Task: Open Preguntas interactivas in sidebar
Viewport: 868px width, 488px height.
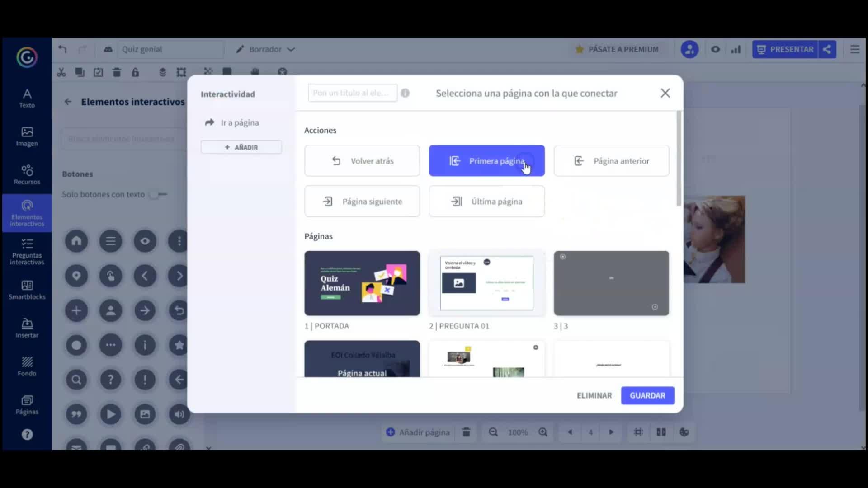Action: pyautogui.click(x=27, y=252)
